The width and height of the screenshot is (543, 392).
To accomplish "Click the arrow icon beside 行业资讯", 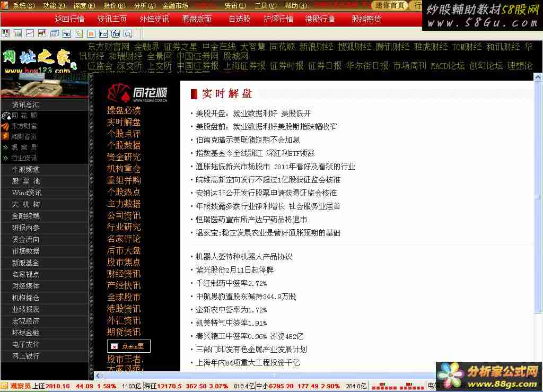I will pyautogui.click(x=5, y=158).
